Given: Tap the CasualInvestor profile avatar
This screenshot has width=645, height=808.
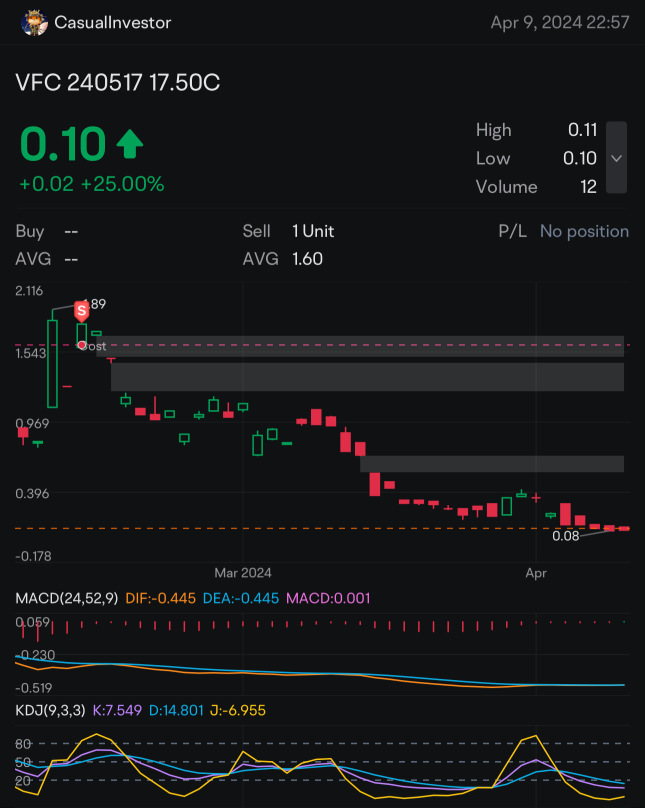Looking at the screenshot, I should click(34, 23).
